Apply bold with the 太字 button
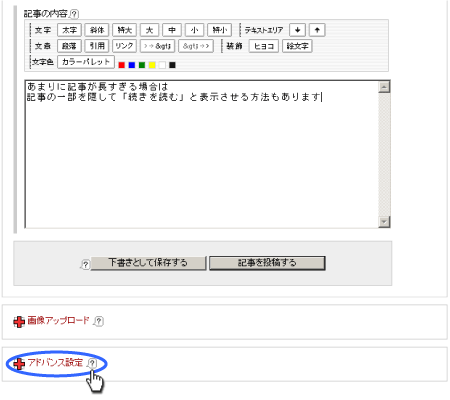This screenshot has width=450, height=400. 69,30
